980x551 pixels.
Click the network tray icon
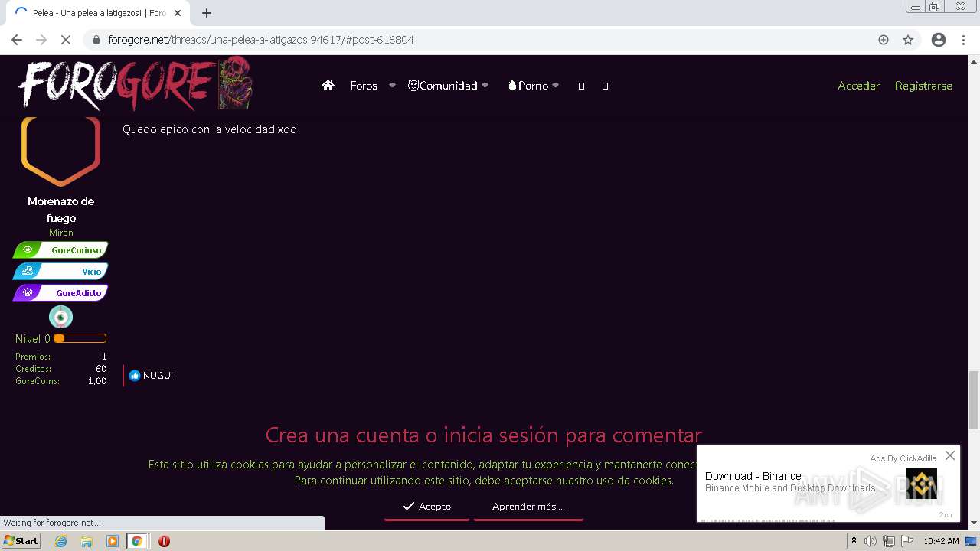[888, 541]
